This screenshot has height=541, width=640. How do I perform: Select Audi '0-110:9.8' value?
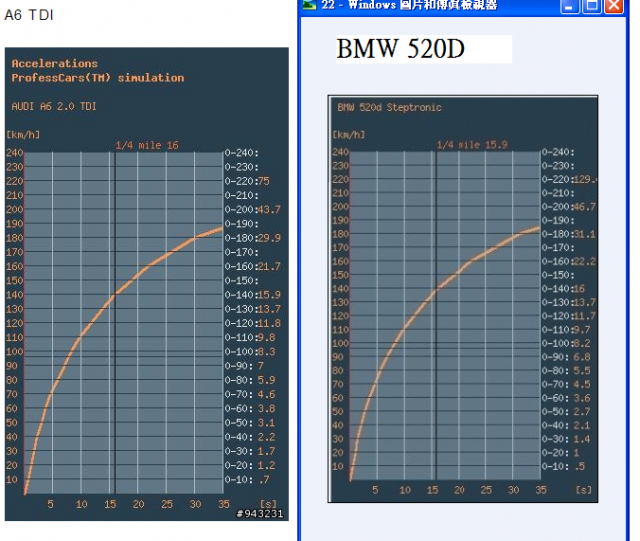(x=250, y=337)
